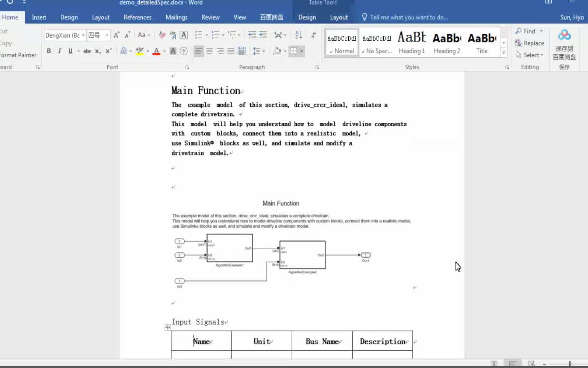Click table move handle near Input Signals
This screenshot has height=368, width=588.
(168, 327)
